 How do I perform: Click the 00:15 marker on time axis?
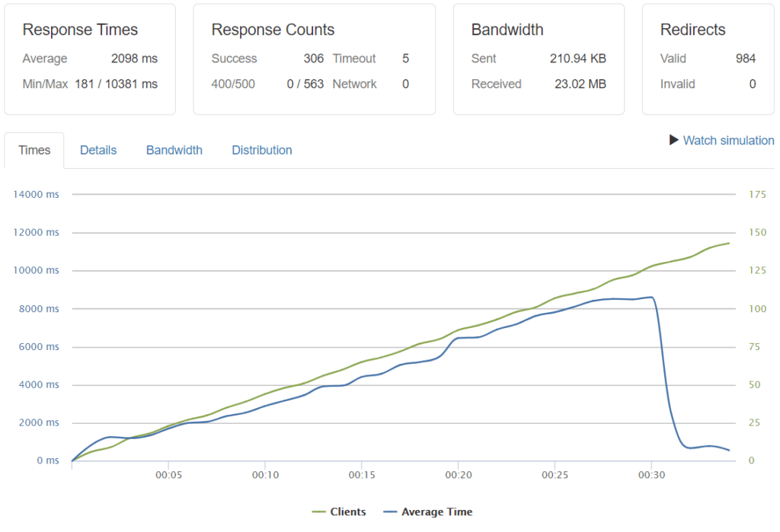click(361, 475)
